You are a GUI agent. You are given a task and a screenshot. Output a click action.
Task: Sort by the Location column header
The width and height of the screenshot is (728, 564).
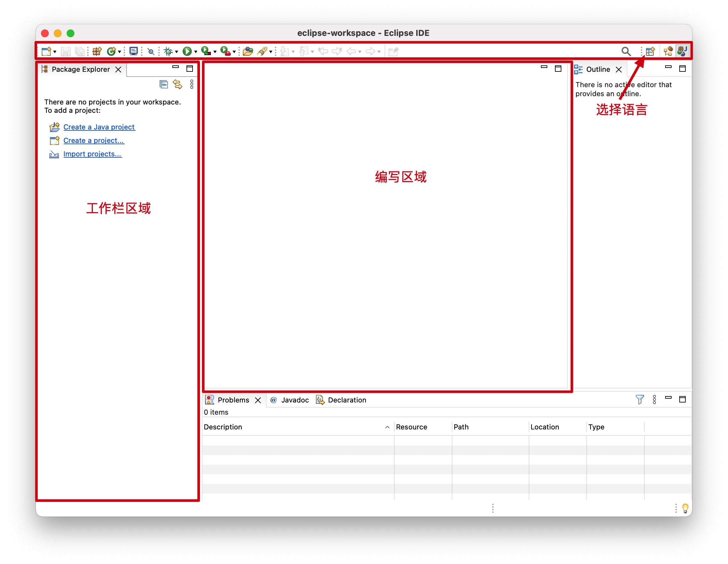point(557,427)
